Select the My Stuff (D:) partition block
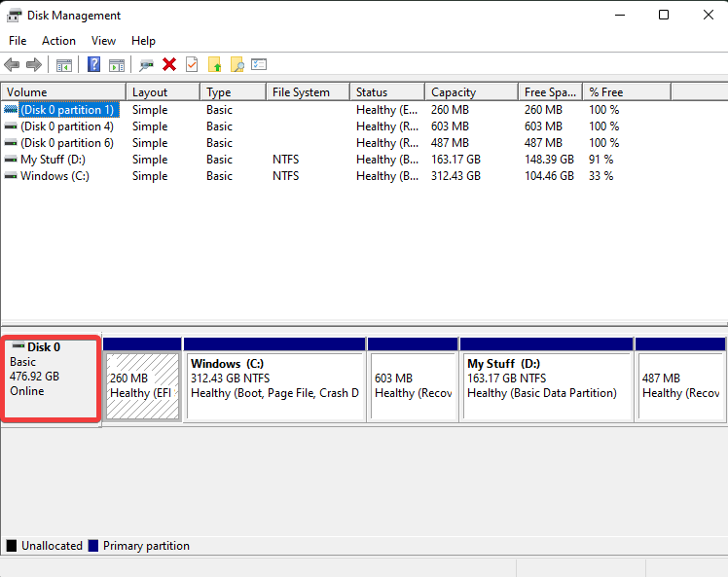Screen dimensions: 728x577 point(546,385)
